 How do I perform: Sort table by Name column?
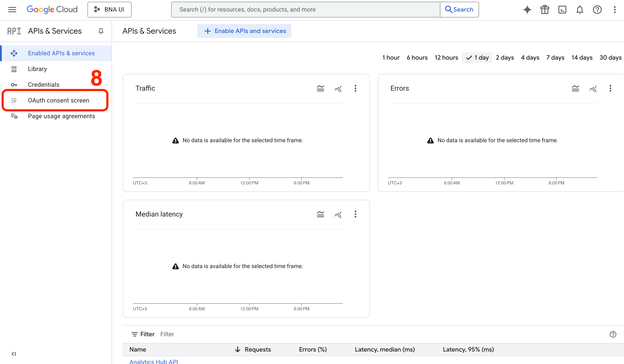(138, 349)
